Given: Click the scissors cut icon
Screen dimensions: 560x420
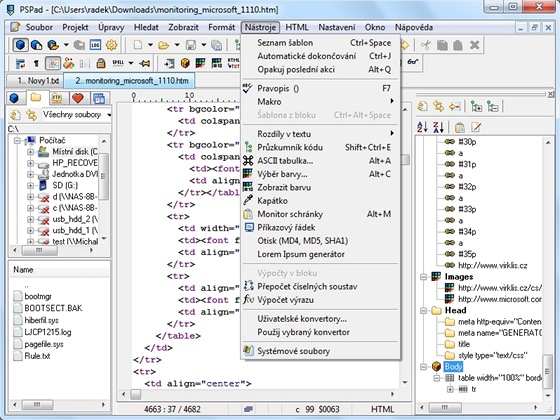Looking at the screenshot, I should pos(426,45).
